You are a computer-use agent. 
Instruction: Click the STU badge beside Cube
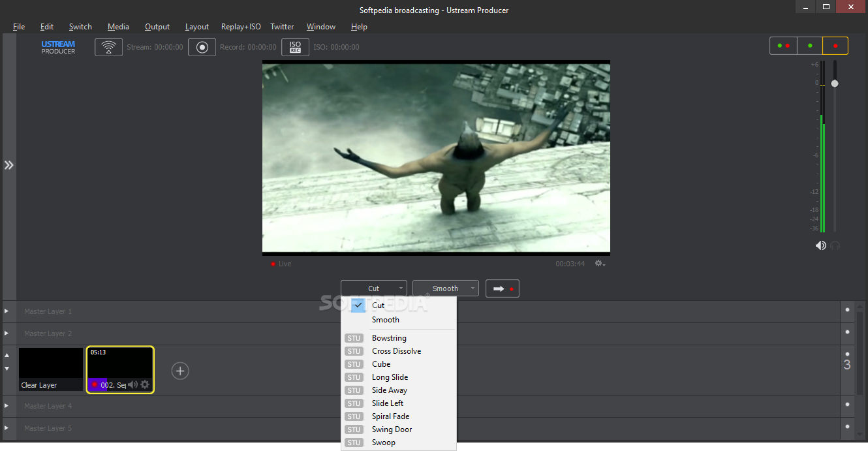coord(354,364)
